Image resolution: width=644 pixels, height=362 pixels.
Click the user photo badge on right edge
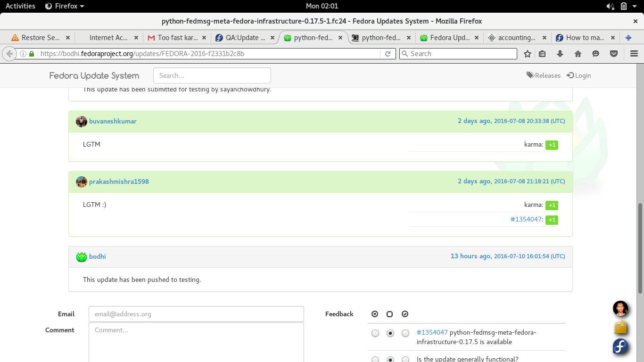(x=620, y=309)
